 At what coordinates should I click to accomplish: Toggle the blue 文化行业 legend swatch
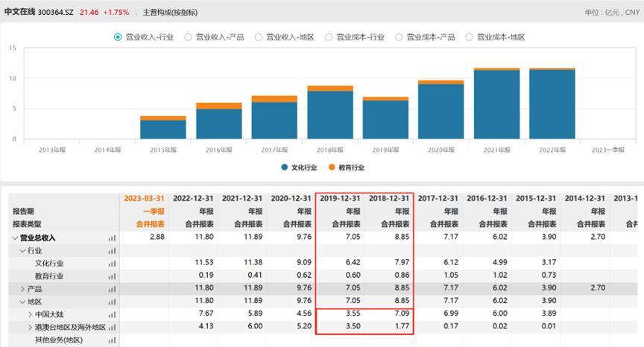(x=285, y=168)
